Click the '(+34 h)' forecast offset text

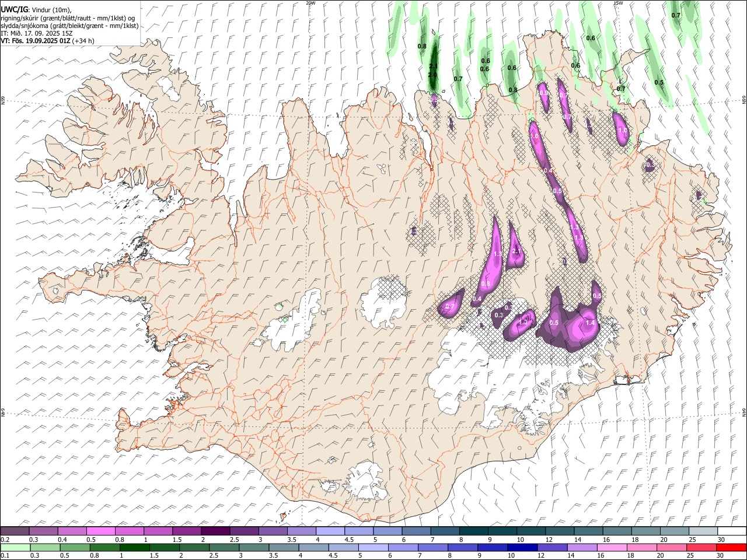pyautogui.click(x=83, y=41)
